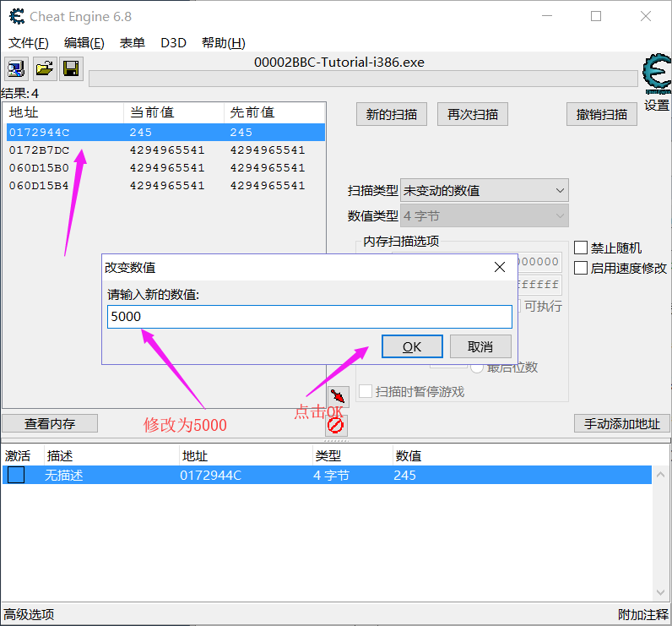Screen dimensions: 672x626
Task: Click the 设置 label under the logo
Action: click(x=657, y=105)
